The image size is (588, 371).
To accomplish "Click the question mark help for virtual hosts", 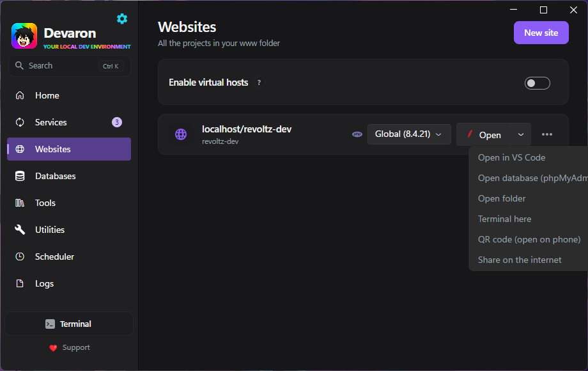I will point(259,82).
